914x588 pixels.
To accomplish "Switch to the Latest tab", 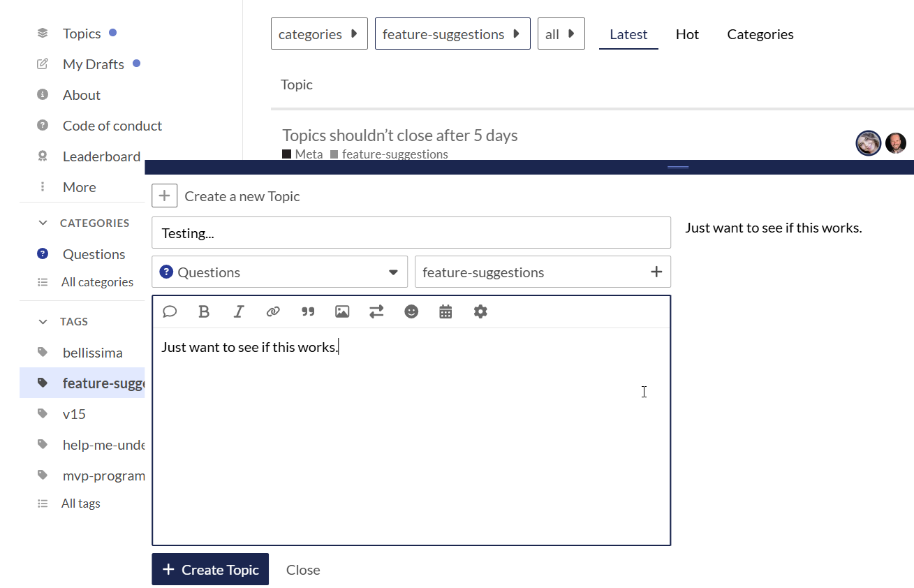I will point(628,34).
